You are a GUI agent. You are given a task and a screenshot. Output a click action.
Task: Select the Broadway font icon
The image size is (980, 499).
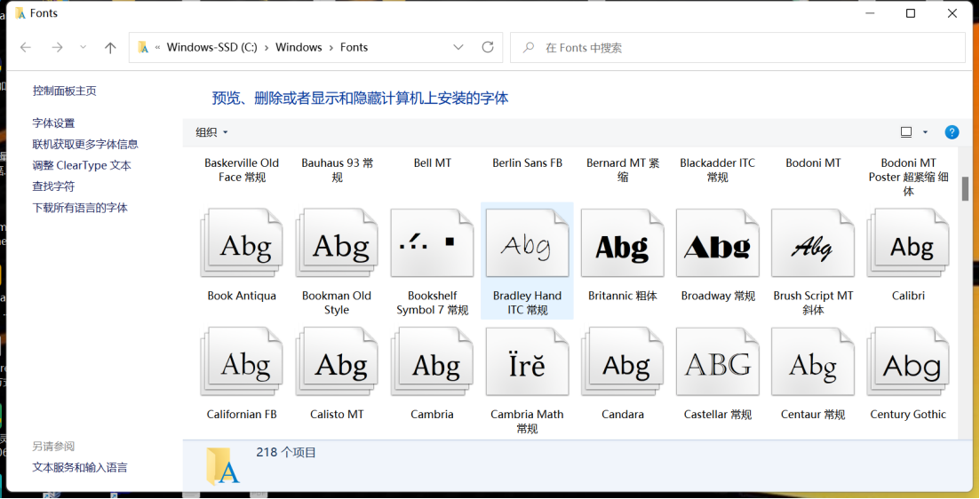click(718, 243)
